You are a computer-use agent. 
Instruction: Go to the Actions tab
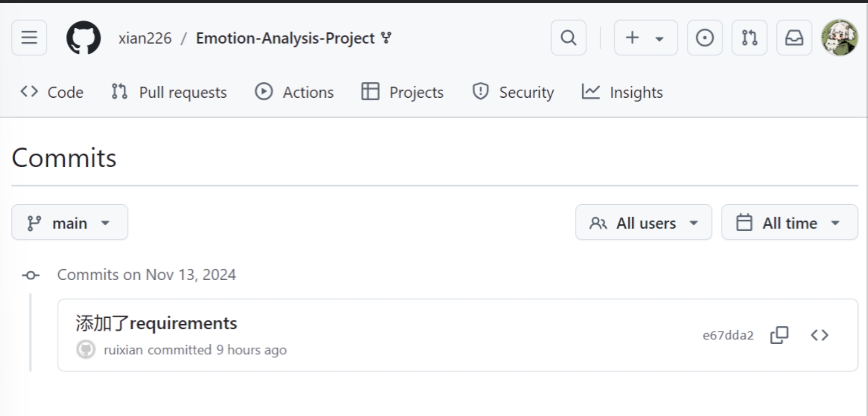click(x=294, y=92)
